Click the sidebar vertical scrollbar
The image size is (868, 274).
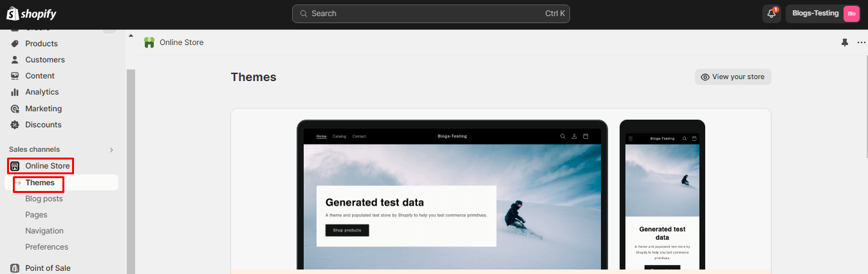[x=131, y=172]
